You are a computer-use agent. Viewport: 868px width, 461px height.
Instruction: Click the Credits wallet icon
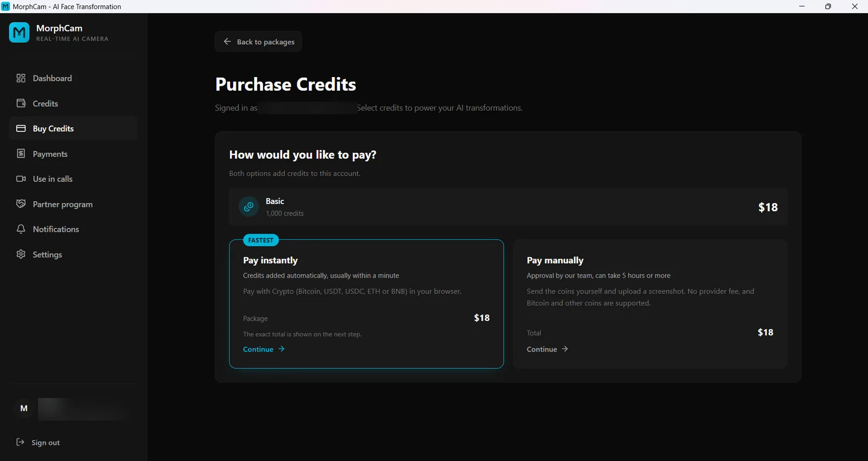coord(21,103)
